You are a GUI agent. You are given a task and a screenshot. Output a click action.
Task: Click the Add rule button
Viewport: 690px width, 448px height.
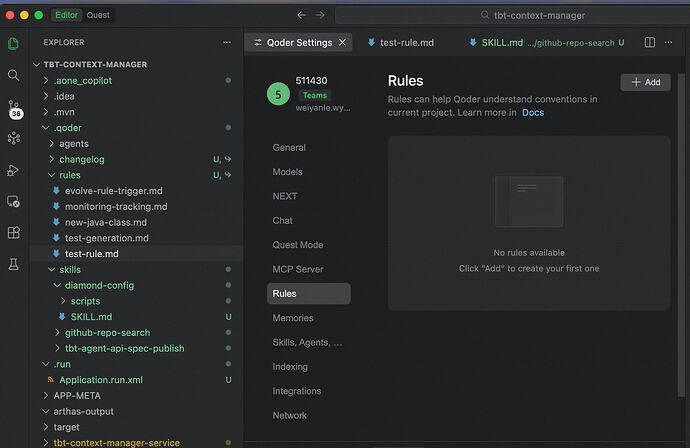tap(645, 82)
